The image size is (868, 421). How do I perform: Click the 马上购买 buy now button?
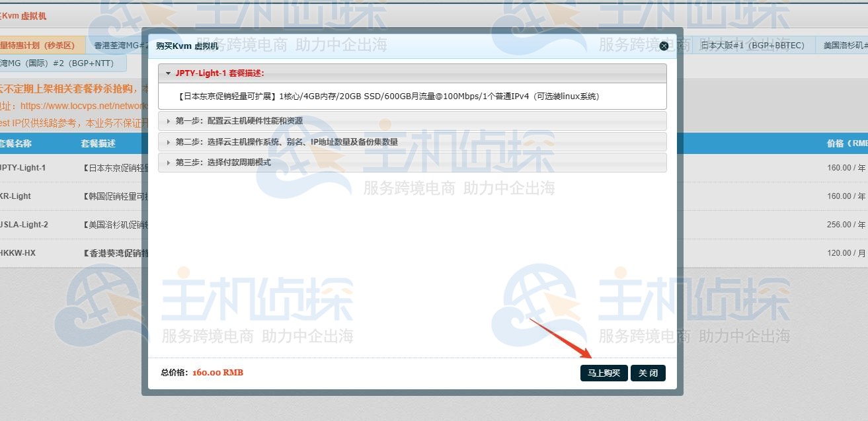(x=604, y=373)
